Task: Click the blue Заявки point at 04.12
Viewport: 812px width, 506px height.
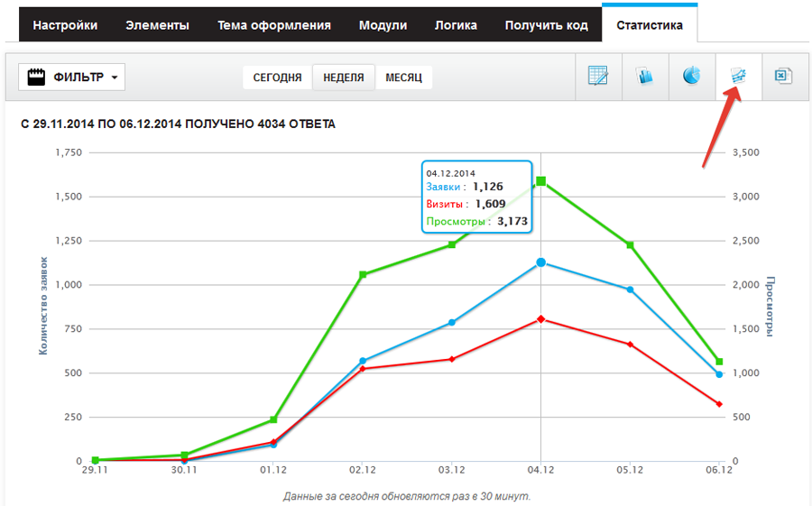Action: point(540,262)
